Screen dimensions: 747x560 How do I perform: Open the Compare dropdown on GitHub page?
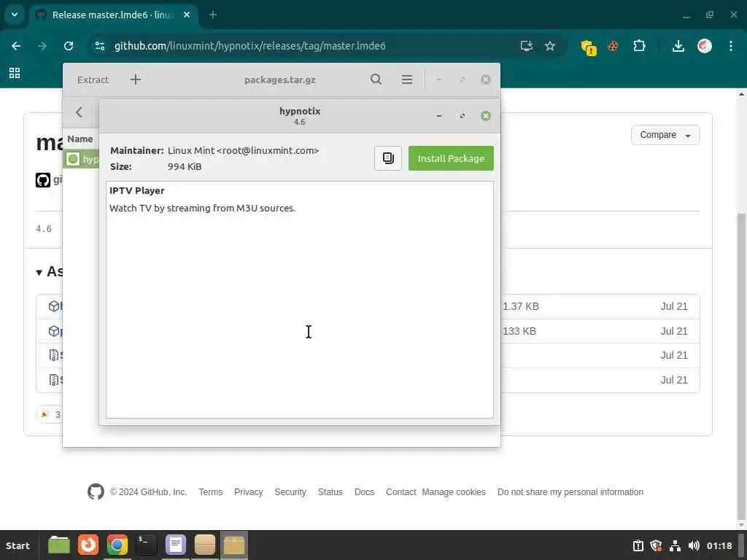pos(665,135)
